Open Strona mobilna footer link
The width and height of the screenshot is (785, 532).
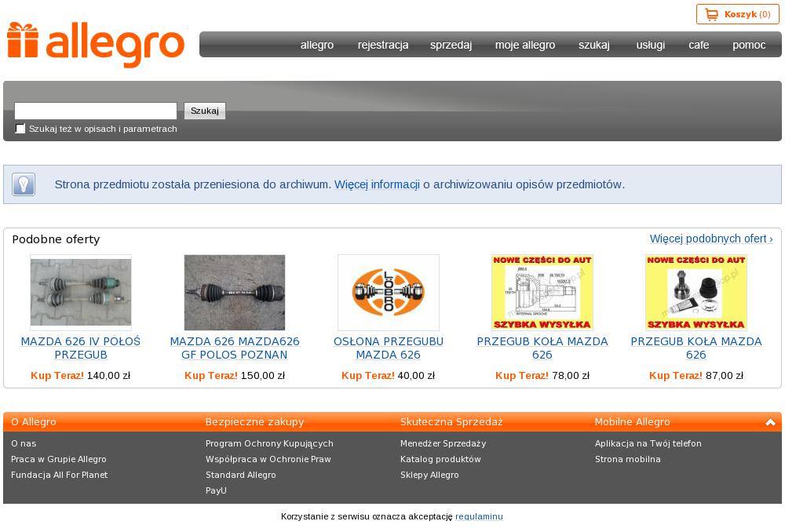coord(628,459)
